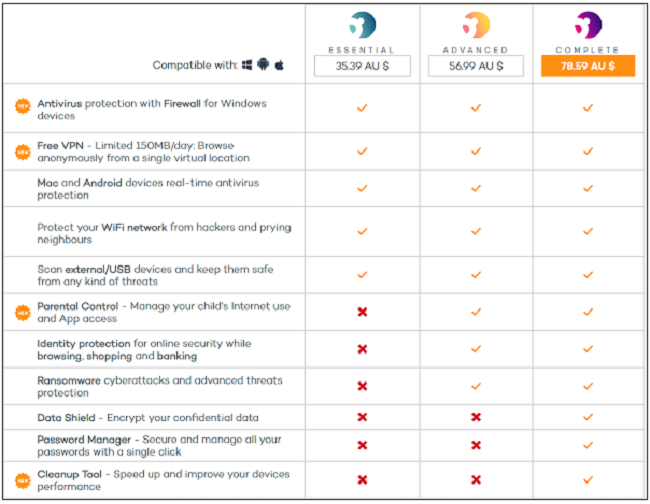Select the 56.99 AU $ Advanced price button
This screenshot has width=650, height=504.
[x=476, y=66]
